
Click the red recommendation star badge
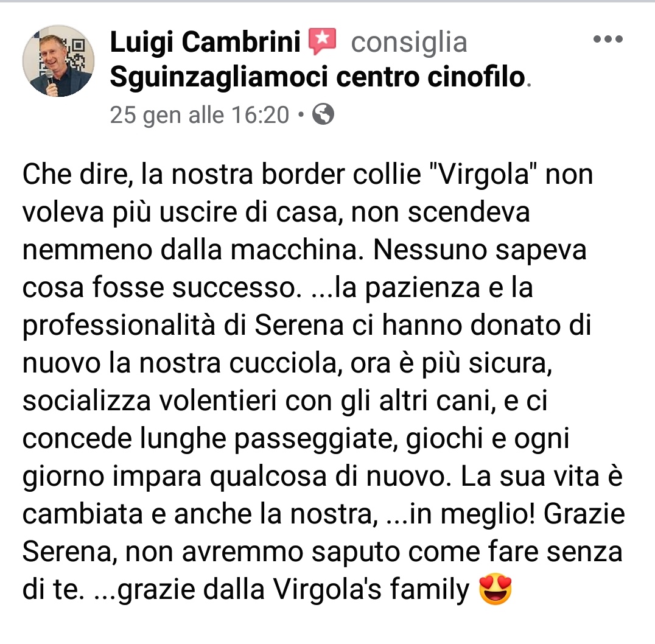point(322,42)
